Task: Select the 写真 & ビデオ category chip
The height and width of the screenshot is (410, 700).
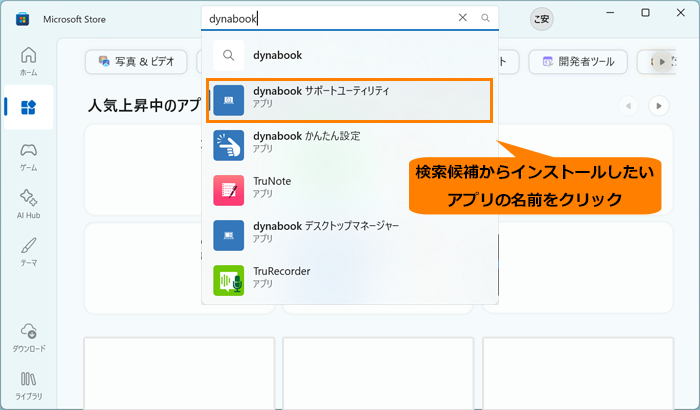Action: (x=136, y=62)
